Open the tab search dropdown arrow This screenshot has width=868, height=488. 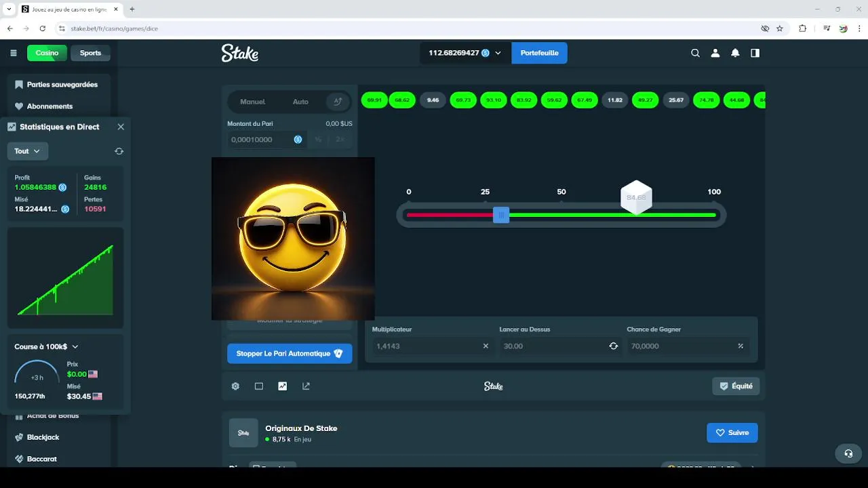point(9,9)
